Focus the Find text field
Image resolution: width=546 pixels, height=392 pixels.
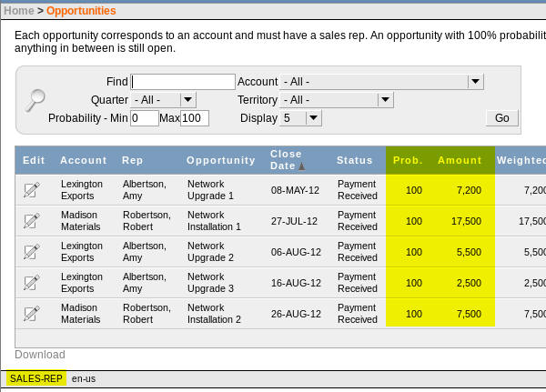(x=183, y=82)
